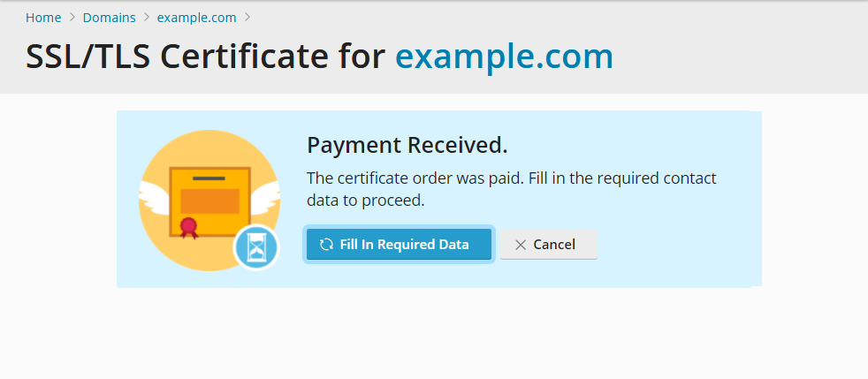Click the circular arrows icon on blue button
This screenshot has width=868, height=379.
pyautogui.click(x=327, y=245)
